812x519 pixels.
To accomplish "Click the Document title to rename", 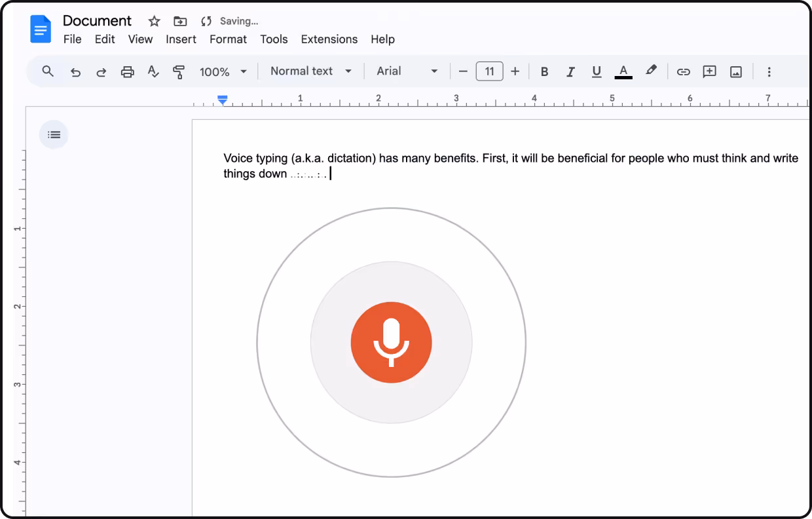I will pyautogui.click(x=97, y=20).
